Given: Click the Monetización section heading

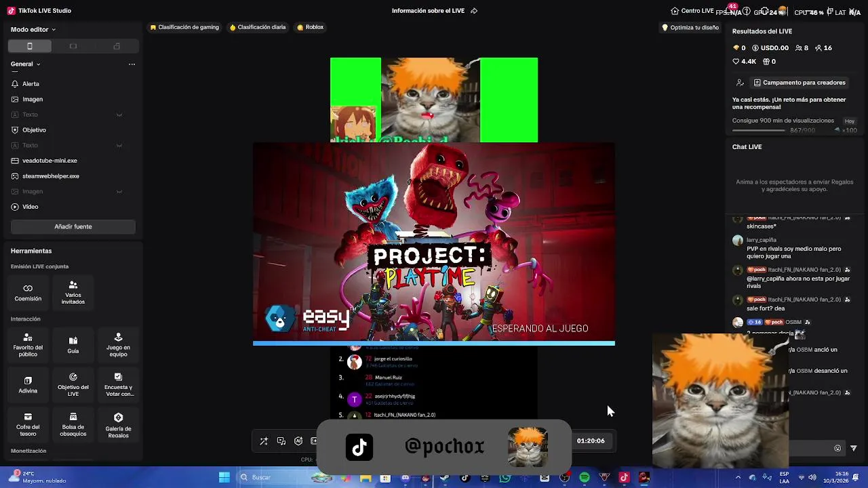Looking at the screenshot, I should pos(28,451).
